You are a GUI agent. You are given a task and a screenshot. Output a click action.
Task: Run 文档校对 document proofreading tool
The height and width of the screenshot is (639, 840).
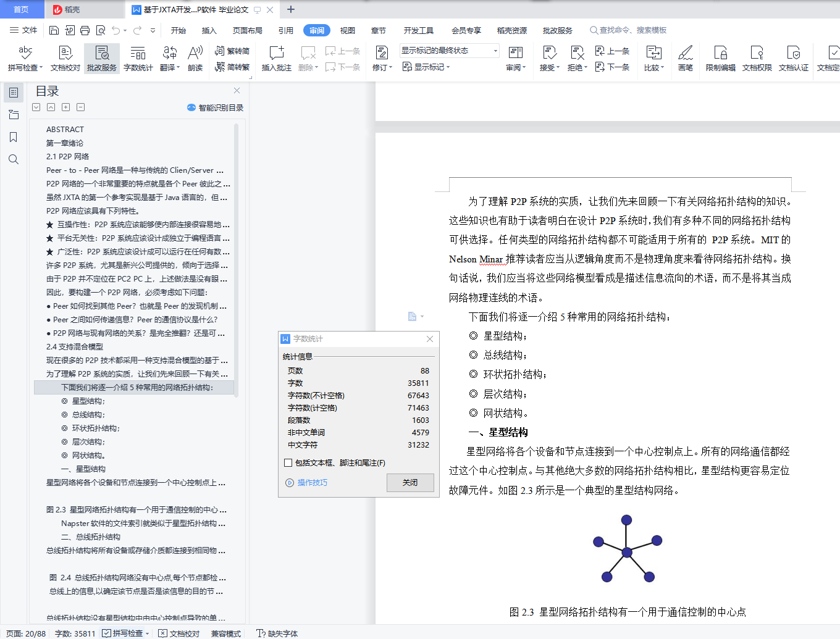tap(65, 59)
